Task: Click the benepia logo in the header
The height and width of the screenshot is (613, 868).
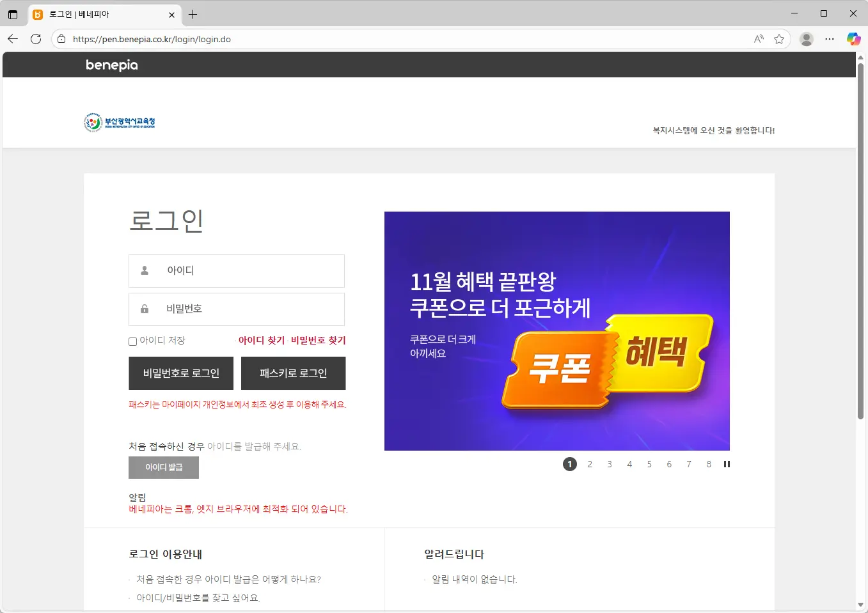Action: point(111,65)
